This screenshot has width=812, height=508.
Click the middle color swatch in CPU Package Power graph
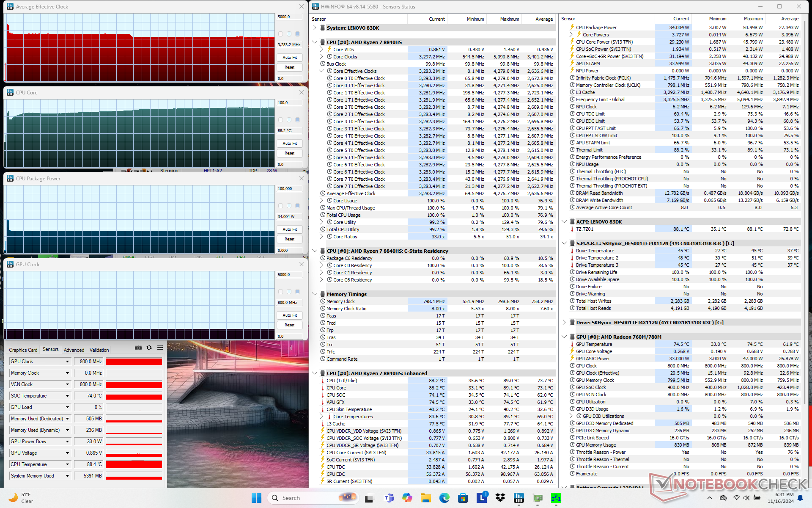289,206
